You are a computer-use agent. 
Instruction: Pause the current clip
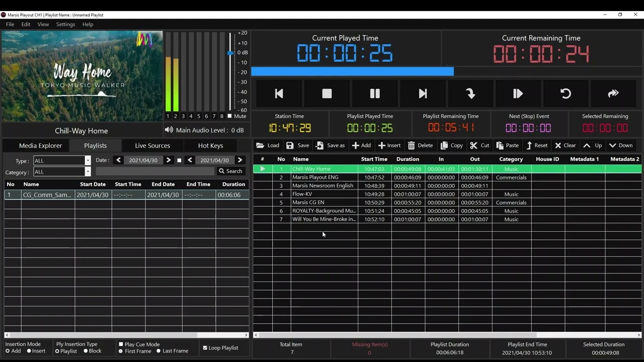pyautogui.click(x=375, y=94)
